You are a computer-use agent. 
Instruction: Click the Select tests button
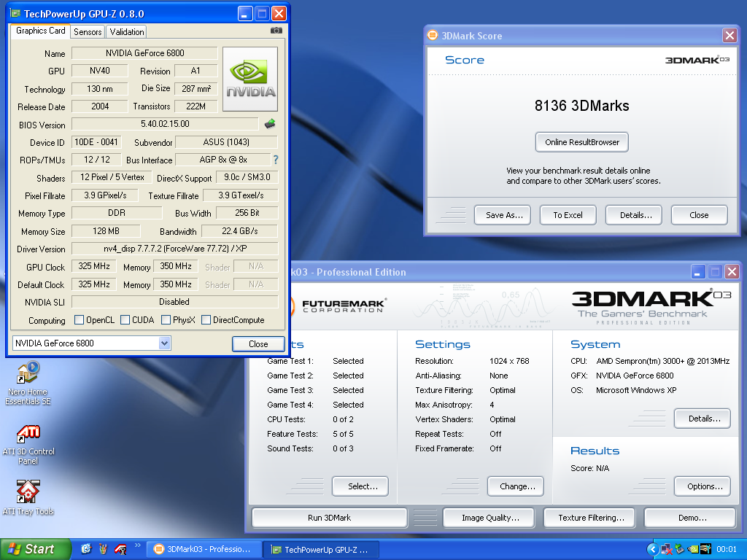tap(360, 486)
